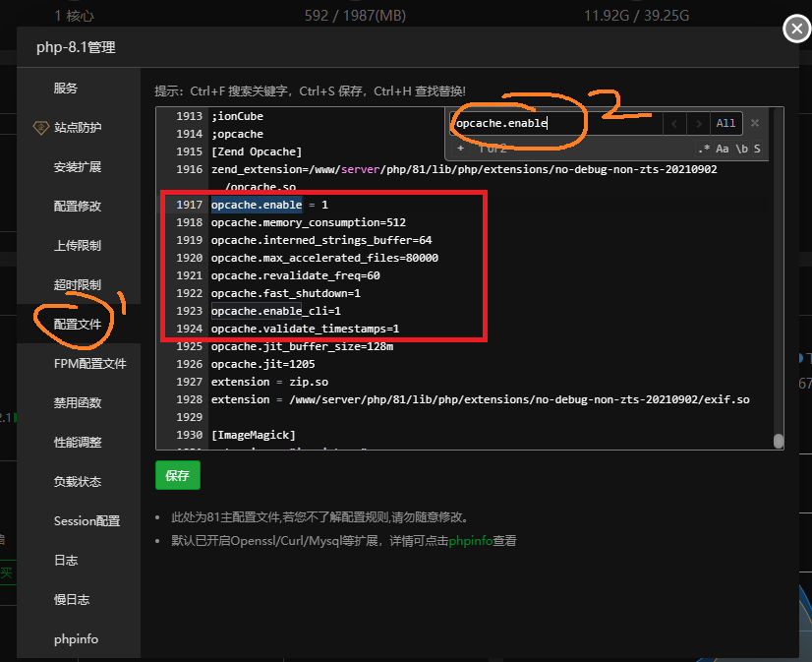The height and width of the screenshot is (662, 812).
Task: Click the line opcache.interned_strings_buffer=64
Action: point(321,240)
